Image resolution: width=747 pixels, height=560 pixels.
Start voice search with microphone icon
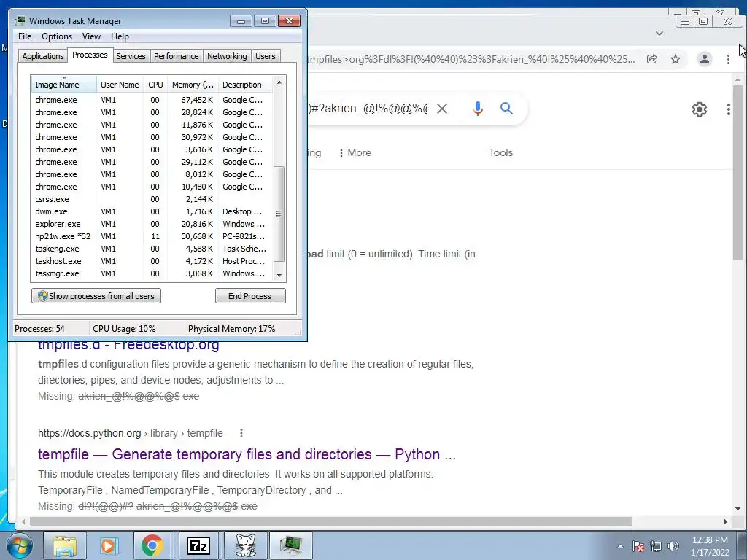tap(477, 109)
